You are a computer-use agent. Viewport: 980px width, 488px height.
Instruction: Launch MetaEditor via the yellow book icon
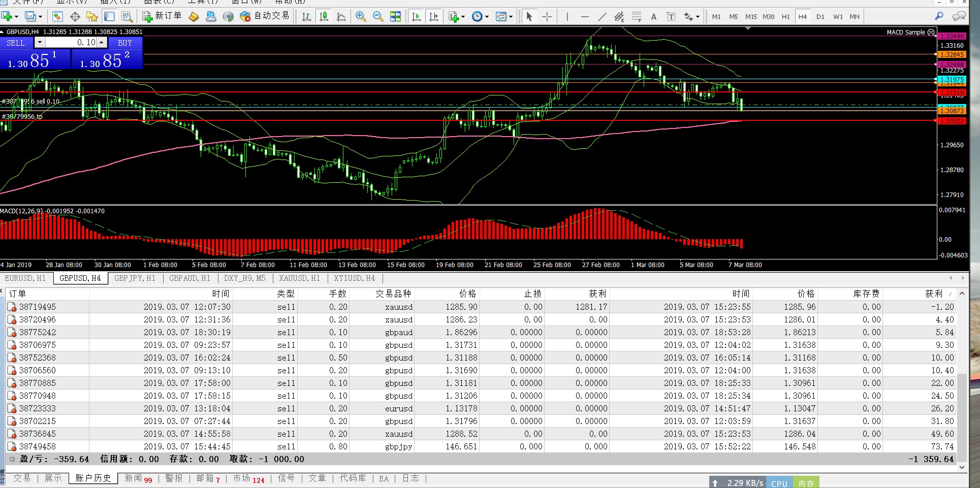pyautogui.click(x=194, y=16)
